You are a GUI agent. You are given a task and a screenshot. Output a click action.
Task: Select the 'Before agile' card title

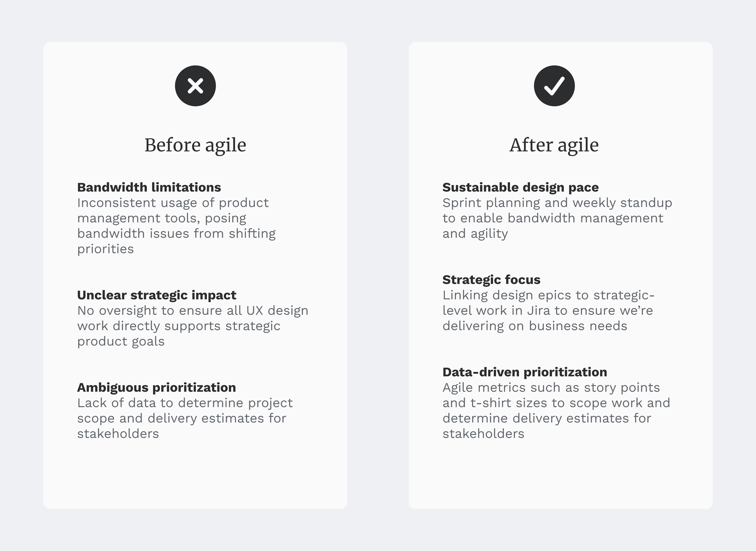coord(195,145)
